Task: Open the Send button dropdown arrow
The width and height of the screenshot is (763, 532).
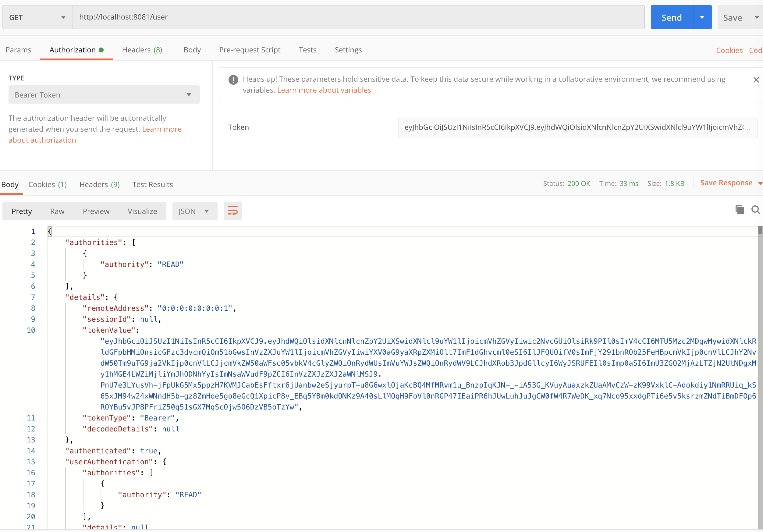Action: click(702, 17)
